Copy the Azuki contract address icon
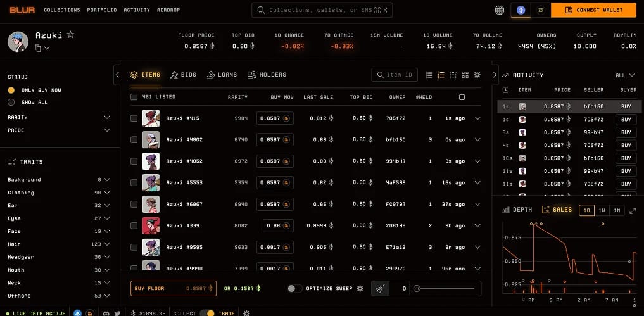644x316 pixels. 38,48
